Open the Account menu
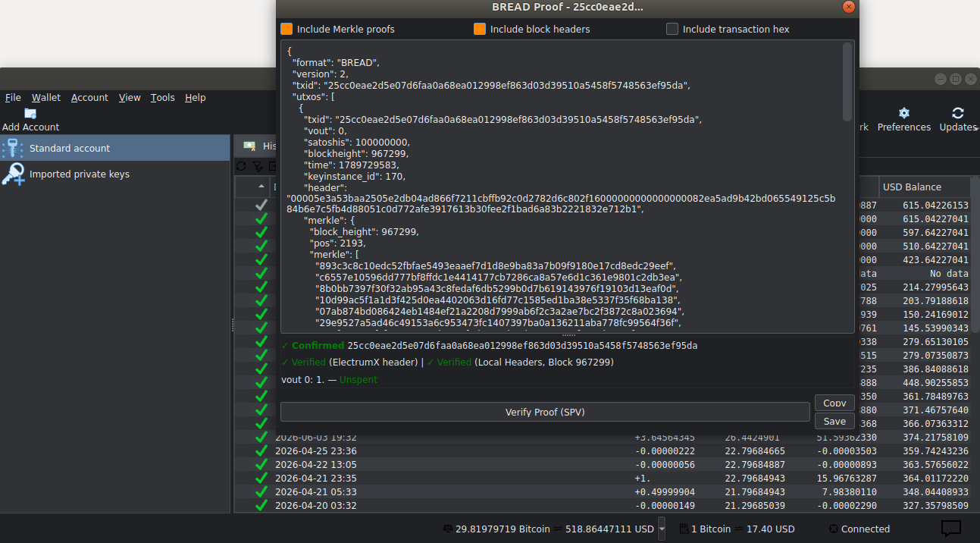 [x=89, y=97]
